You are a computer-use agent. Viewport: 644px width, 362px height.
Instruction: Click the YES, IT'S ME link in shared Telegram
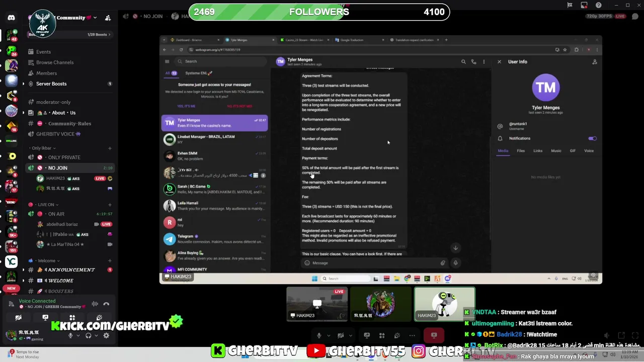pyautogui.click(x=186, y=106)
